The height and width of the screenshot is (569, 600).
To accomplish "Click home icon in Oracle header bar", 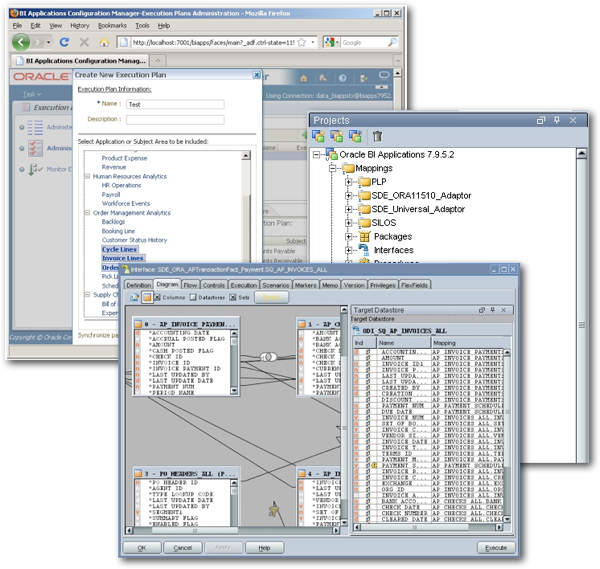I will point(303,78).
